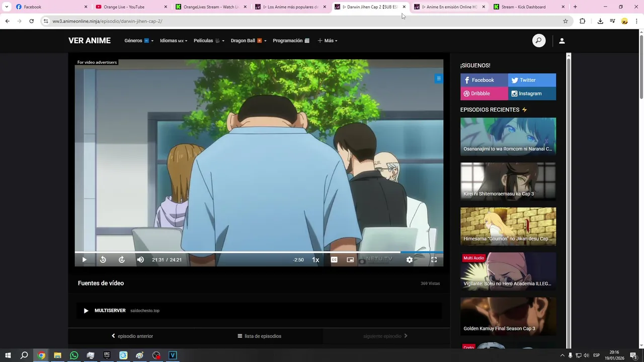Mute the video player volume
Viewport: 644px width, 362px height.
click(x=140, y=260)
